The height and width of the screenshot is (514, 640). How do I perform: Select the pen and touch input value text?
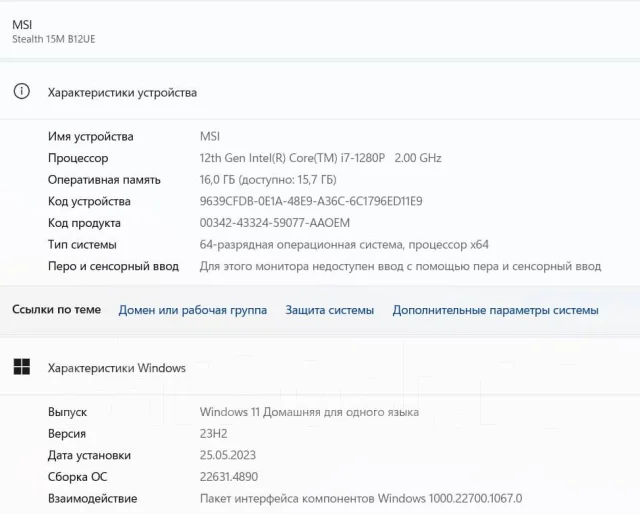[x=400, y=266]
